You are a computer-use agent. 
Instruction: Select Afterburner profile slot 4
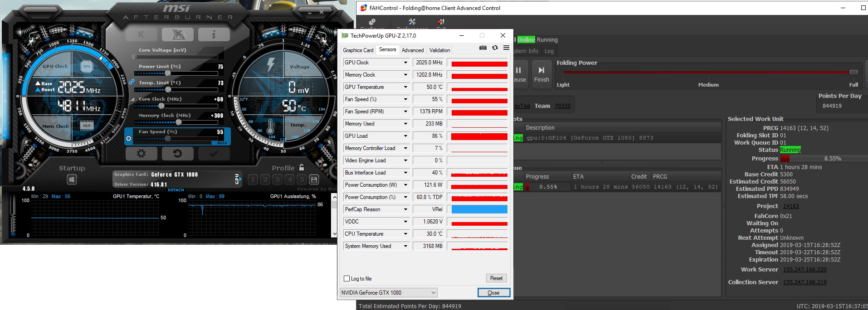pyautogui.click(x=290, y=179)
